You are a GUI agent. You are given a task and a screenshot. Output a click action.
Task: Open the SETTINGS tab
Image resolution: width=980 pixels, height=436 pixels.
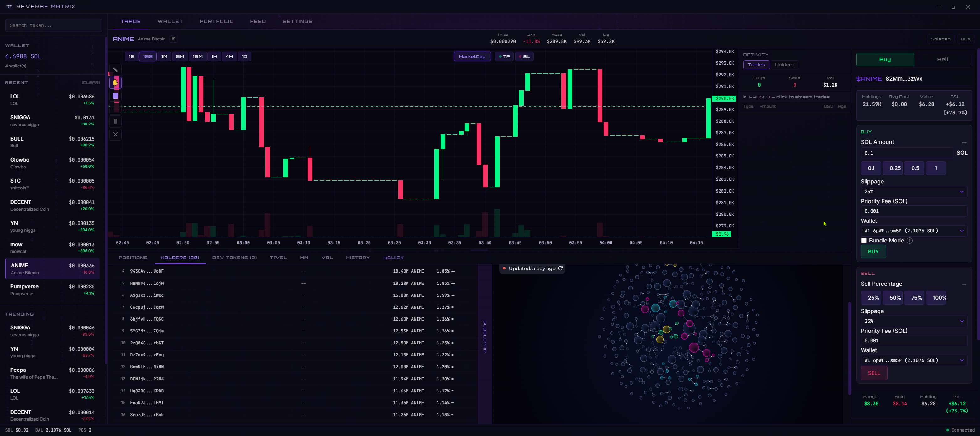[297, 21]
